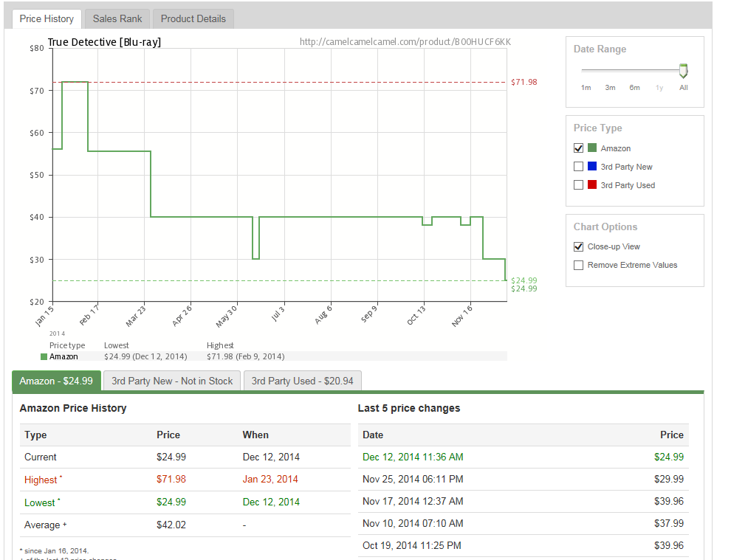This screenshot has height=560, width=731.
Task: Set date range to 1m
Action: point(586,88)
